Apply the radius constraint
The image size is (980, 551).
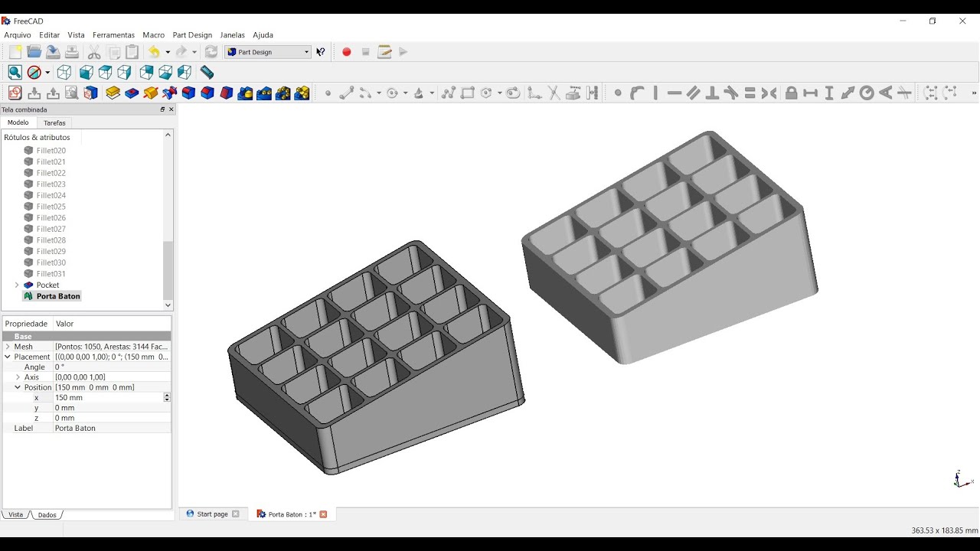pos(867,93)
